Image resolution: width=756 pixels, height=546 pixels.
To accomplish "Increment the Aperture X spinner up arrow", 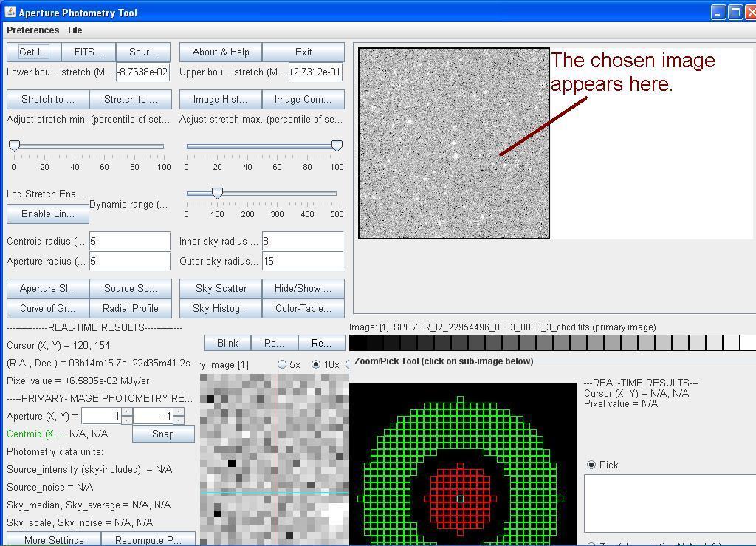I will pos(126,412).
